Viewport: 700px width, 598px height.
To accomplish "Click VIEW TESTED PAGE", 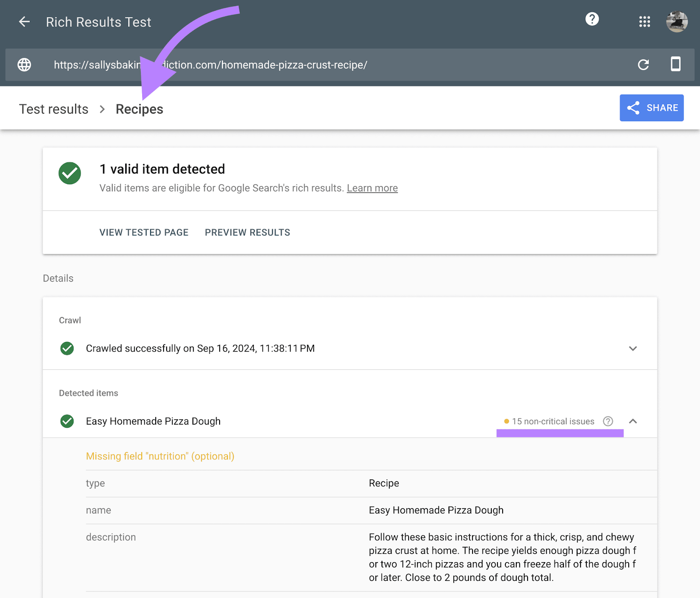I will click(144, 232).
